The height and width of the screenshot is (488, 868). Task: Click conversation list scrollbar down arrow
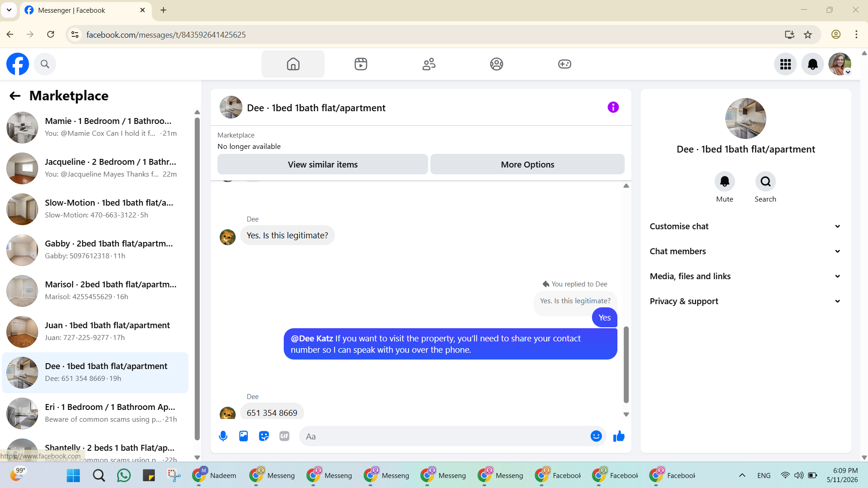(x=197, y=458)
